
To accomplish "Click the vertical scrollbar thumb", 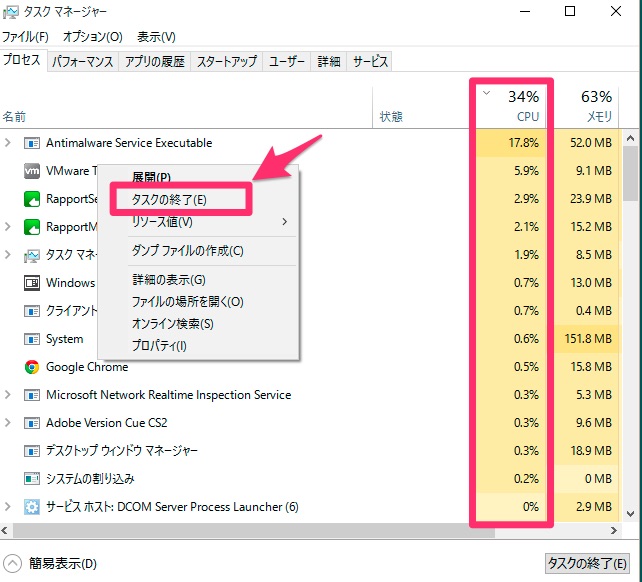I will [x=631, y=174].
